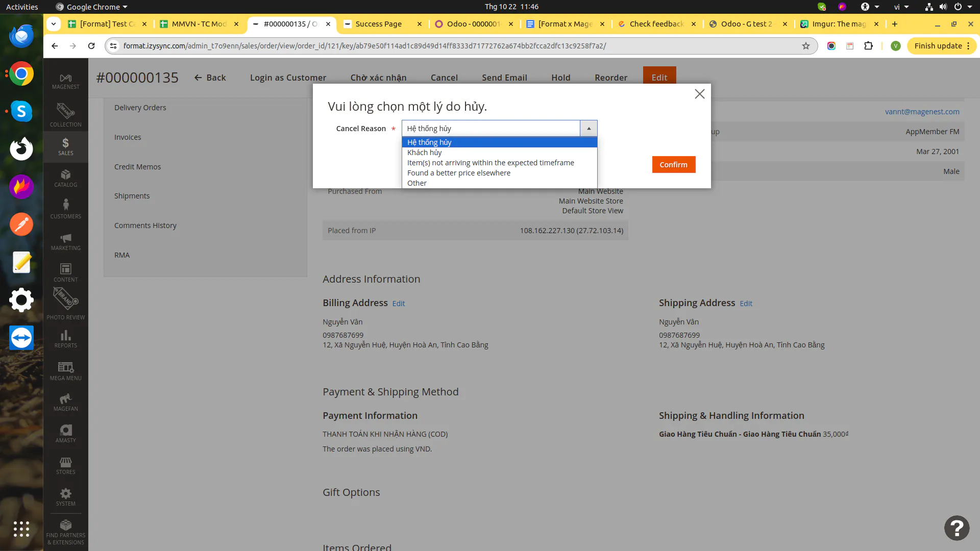The width and height of the screenshot is (980, 551).
Task: Bookmark this page with star icon
Action: point(806,46)
